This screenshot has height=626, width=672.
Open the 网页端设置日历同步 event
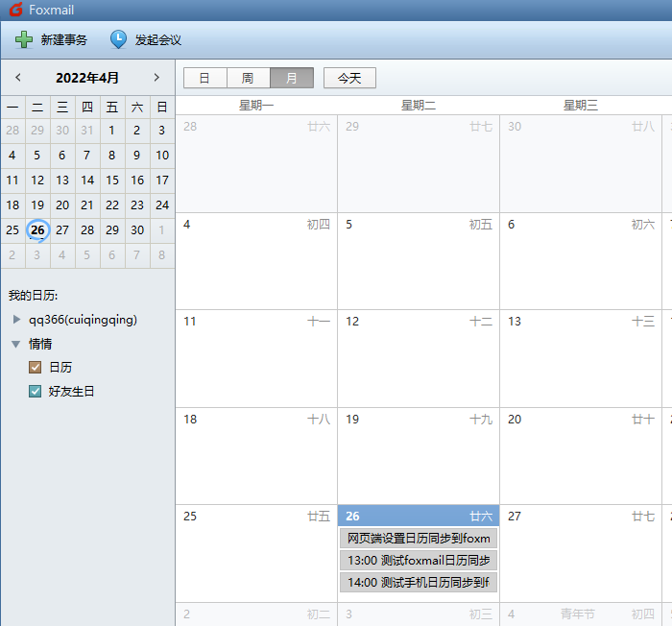tap(418, 538)
